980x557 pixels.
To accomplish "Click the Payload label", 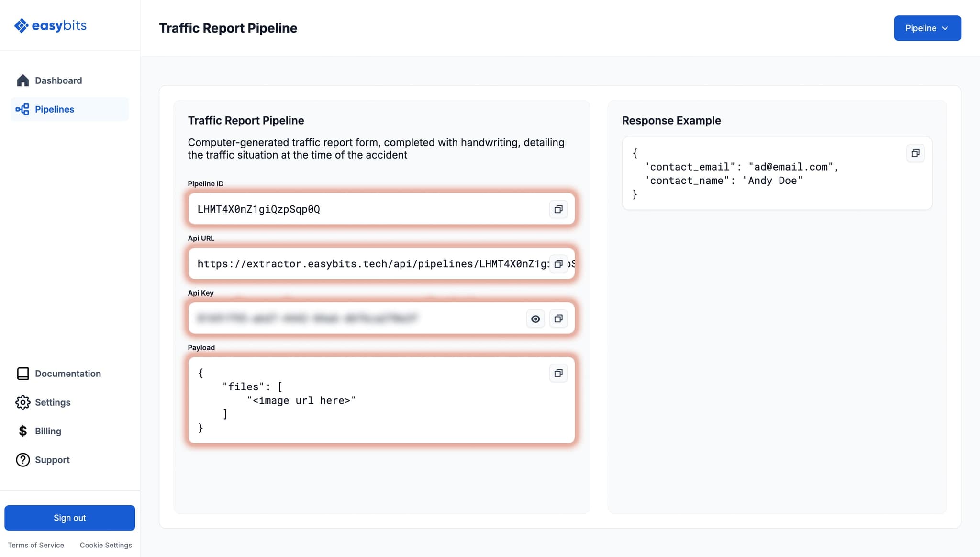I will [x=201, y=347].
